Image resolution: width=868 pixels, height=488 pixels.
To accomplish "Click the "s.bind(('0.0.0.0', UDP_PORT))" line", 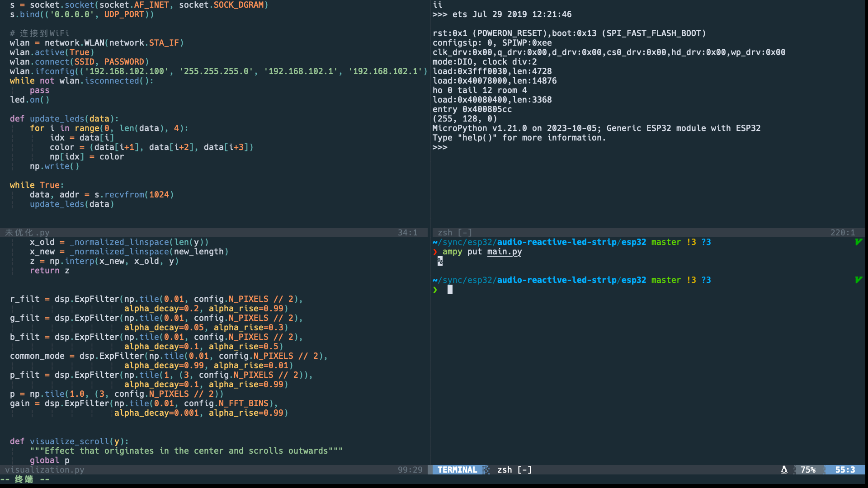I will (x=82, y=14).
